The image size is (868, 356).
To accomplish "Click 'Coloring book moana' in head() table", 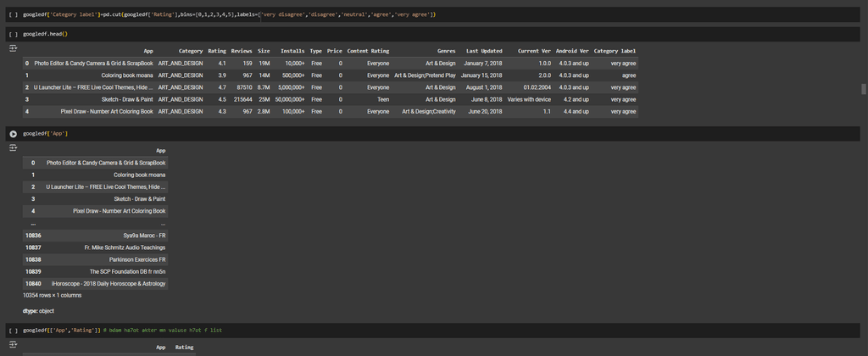I will pos(127,75).
